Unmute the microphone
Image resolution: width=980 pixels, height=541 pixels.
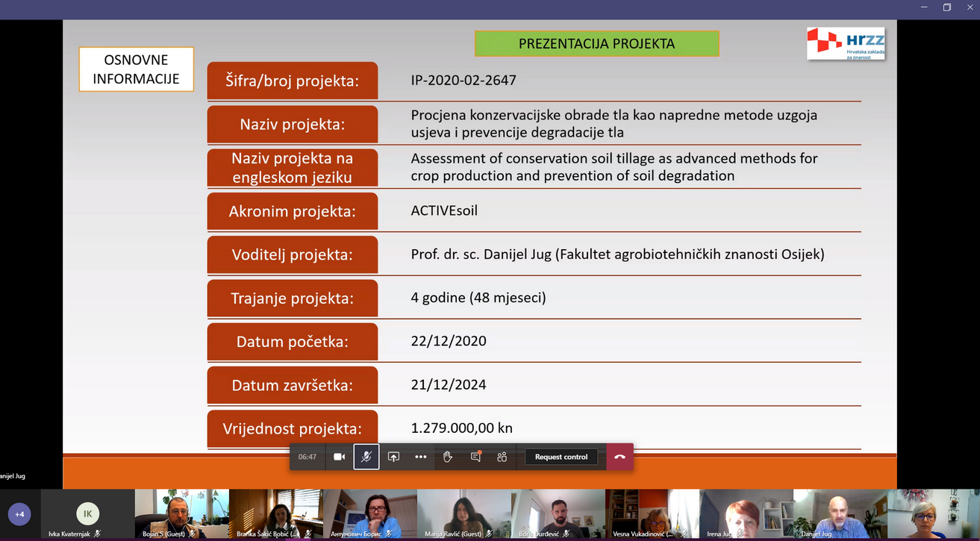pyautogui.click(x=366, y=457)
